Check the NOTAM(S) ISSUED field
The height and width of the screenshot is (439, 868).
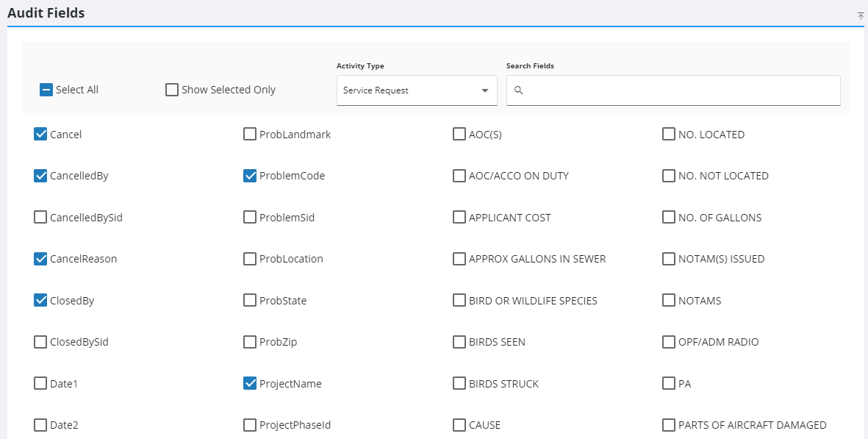tap(669, 259)
